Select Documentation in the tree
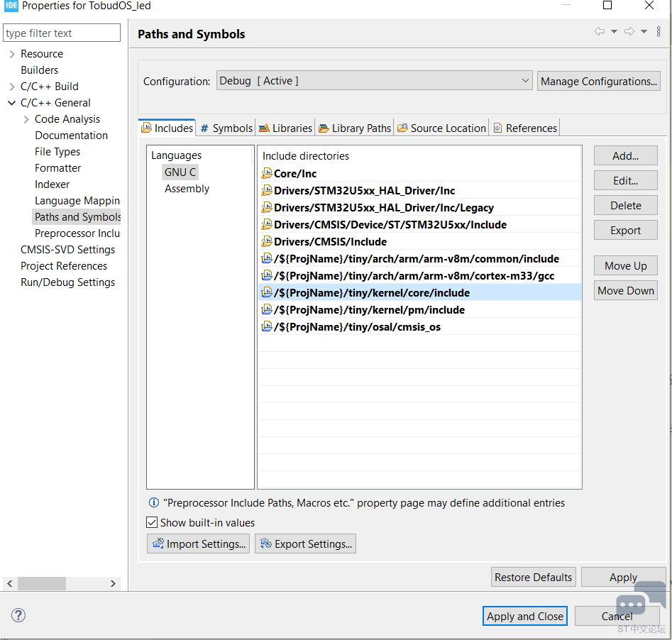Screen dimensions: 672x640 pyautogui.click(x=71, y=136)
